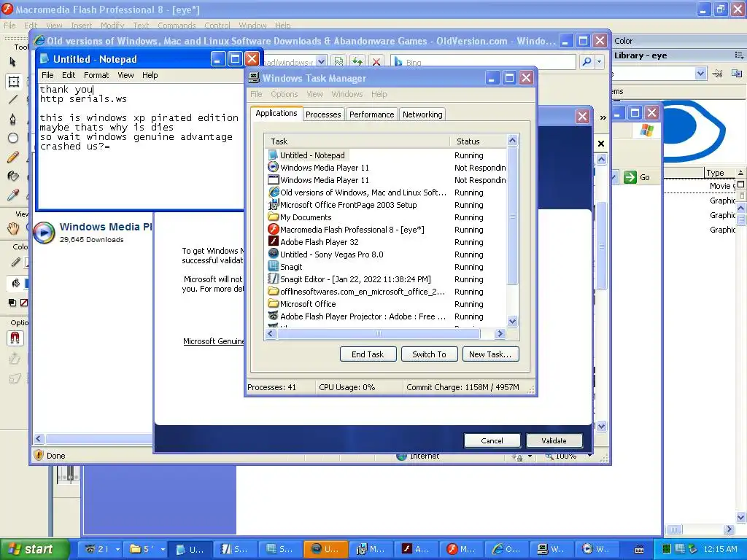Click the Library new window icon
This screenshot has width=747, height=560.
pyautogui.click(x=737, y=74)
